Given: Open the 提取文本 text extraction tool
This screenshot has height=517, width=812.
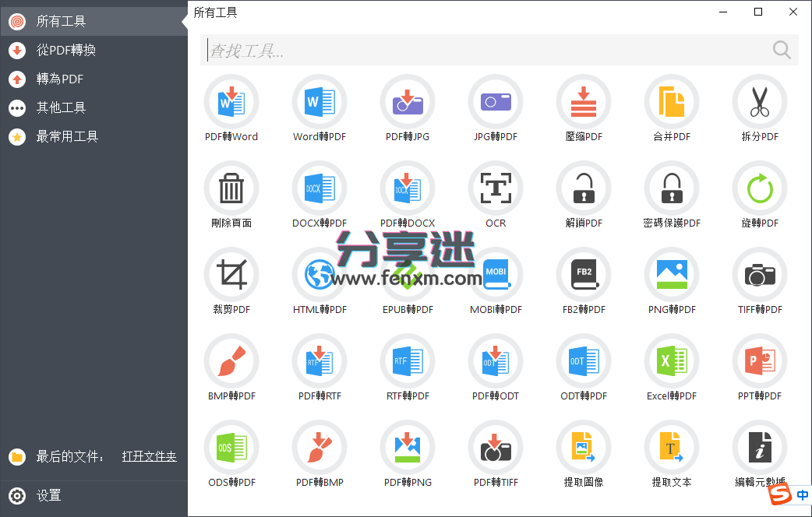Looking at the screenshot, I should click(x=672, y=455).
